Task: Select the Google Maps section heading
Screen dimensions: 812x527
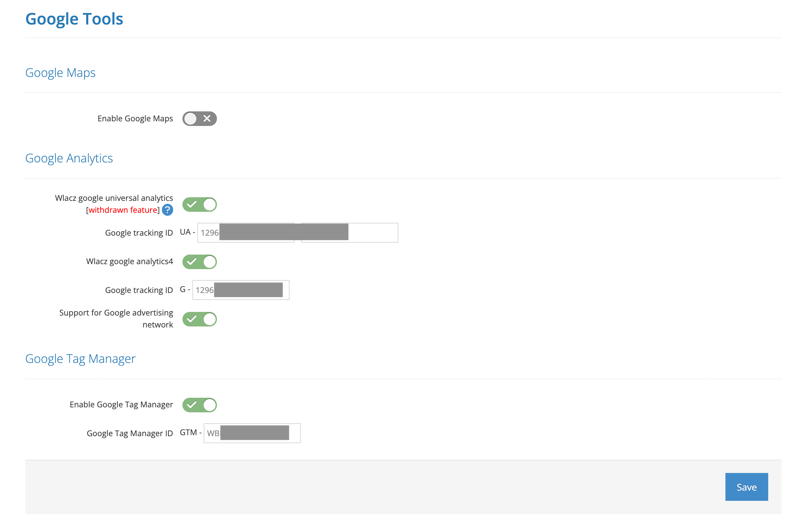Action: click(x=60, y=73)
